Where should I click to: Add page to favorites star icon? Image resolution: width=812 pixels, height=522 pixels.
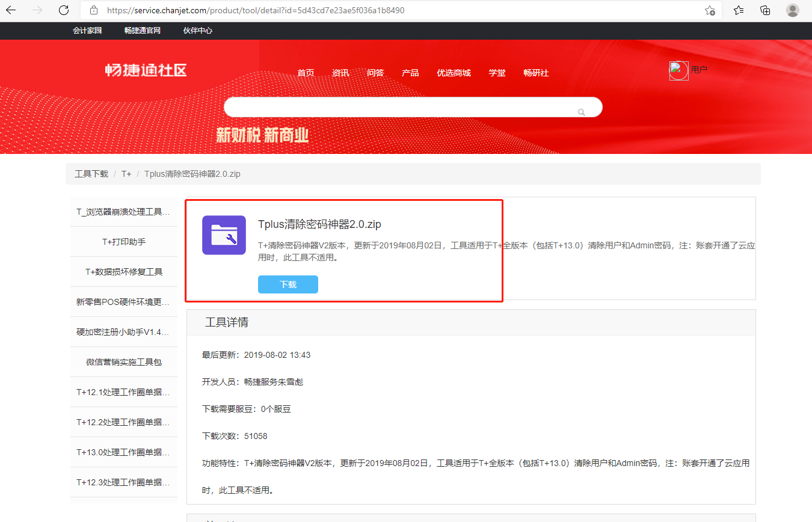pos(710,10)
